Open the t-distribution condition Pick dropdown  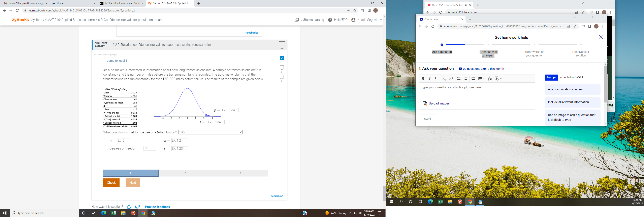coord(210,132)
